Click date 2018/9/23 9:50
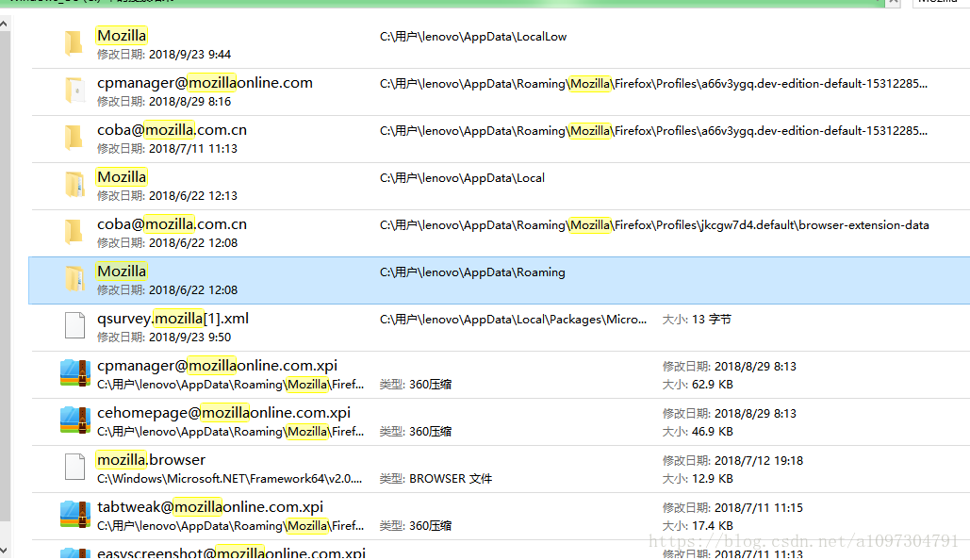Viewport: 970px width, 560px height. [x=189, y=338]
